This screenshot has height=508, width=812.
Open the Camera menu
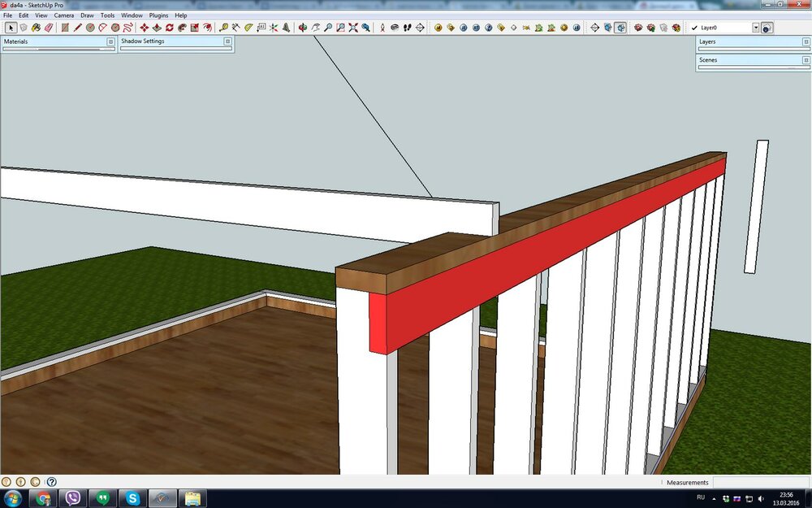[x=63, y=15]
